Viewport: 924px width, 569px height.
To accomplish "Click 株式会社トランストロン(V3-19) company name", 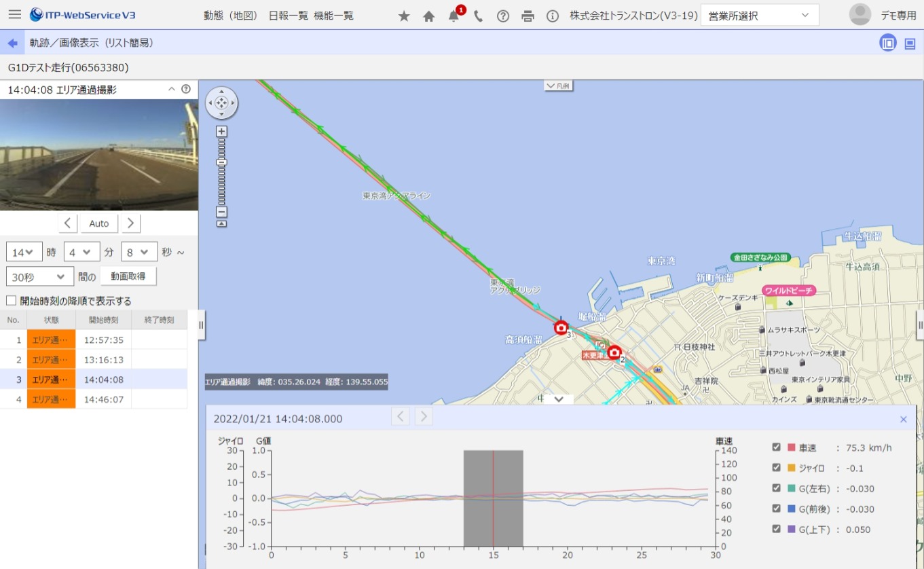I will [633, 16].
